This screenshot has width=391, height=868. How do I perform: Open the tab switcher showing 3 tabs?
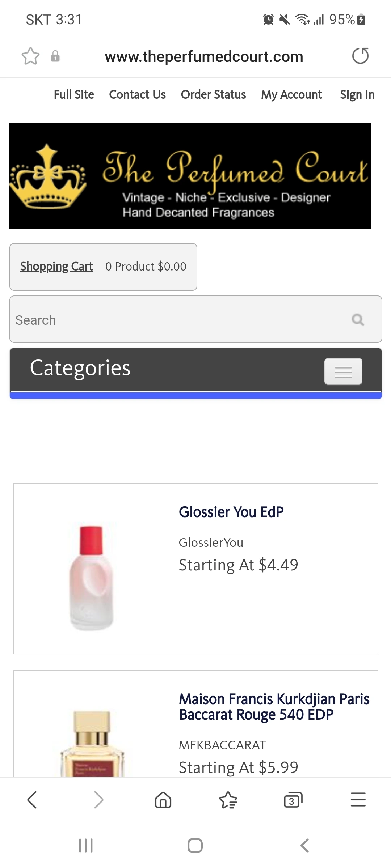(x=293, y=800)
